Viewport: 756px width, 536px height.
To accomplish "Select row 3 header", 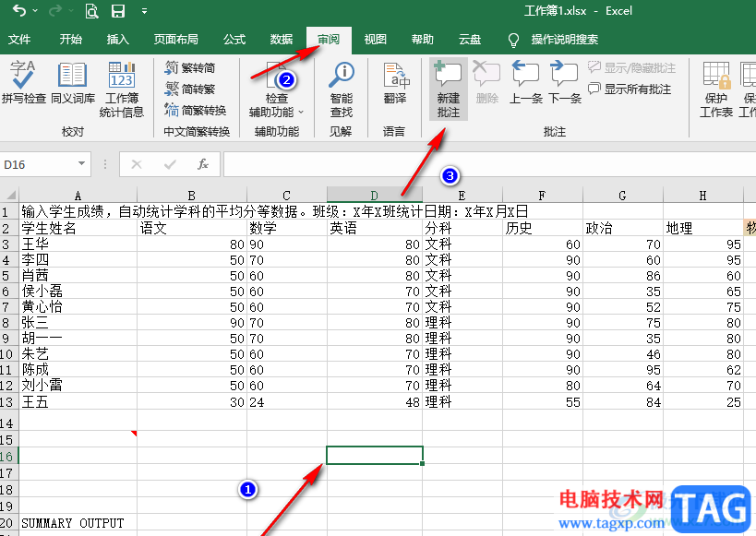I will coord(9,244).
